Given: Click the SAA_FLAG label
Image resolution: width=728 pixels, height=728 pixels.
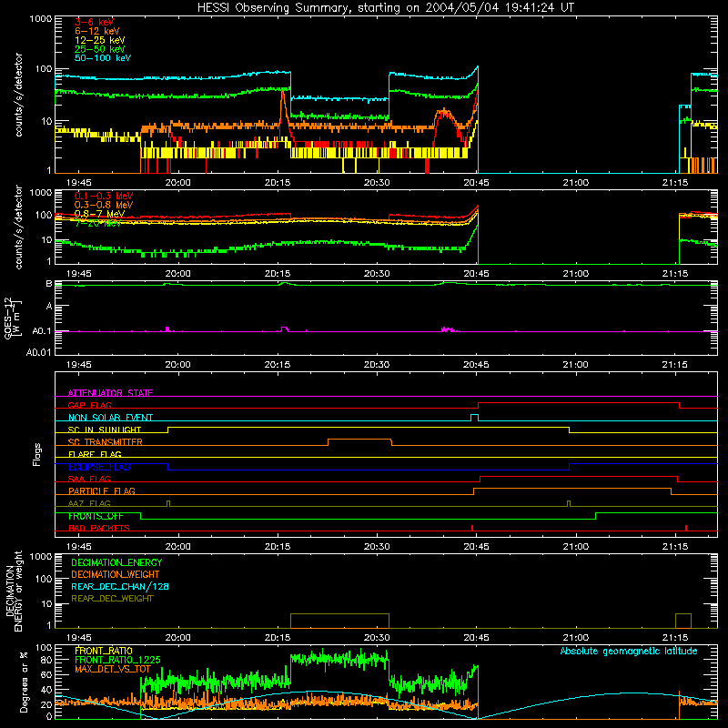Looking at the screenshot, I should [x=89, y=479].
